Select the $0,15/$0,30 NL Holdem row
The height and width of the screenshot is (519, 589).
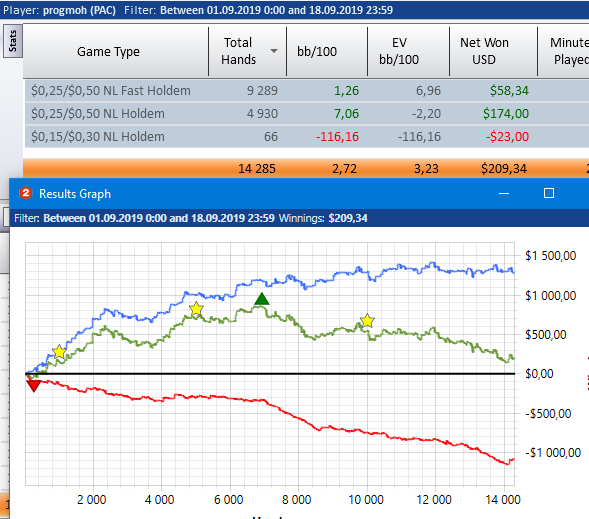pos(307,136)
